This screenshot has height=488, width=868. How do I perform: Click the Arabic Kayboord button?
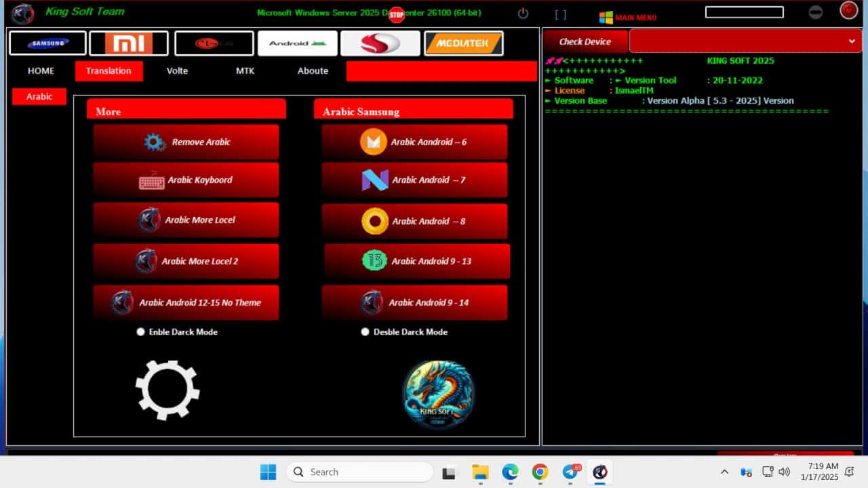(x=186, y=180)
